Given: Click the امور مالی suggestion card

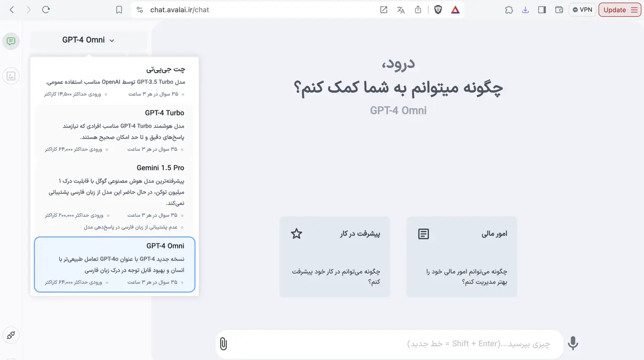Looking at the screenshot, I should pos(462,257).
